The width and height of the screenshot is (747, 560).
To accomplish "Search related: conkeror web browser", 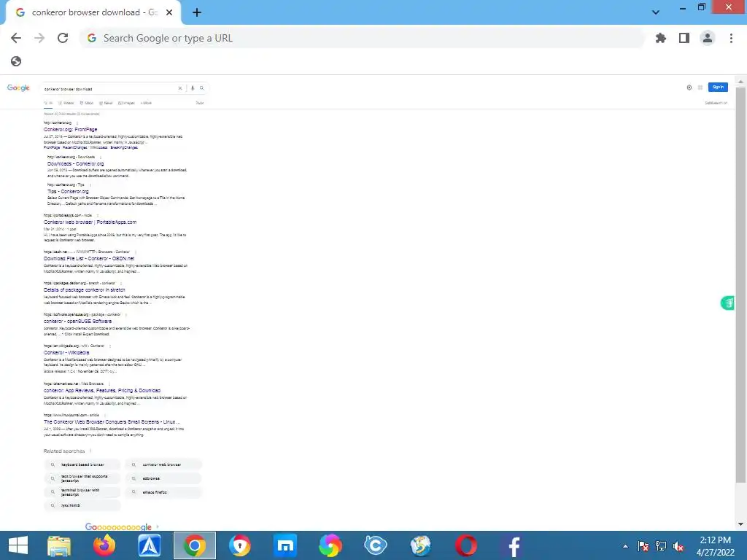I will (164, 464).
